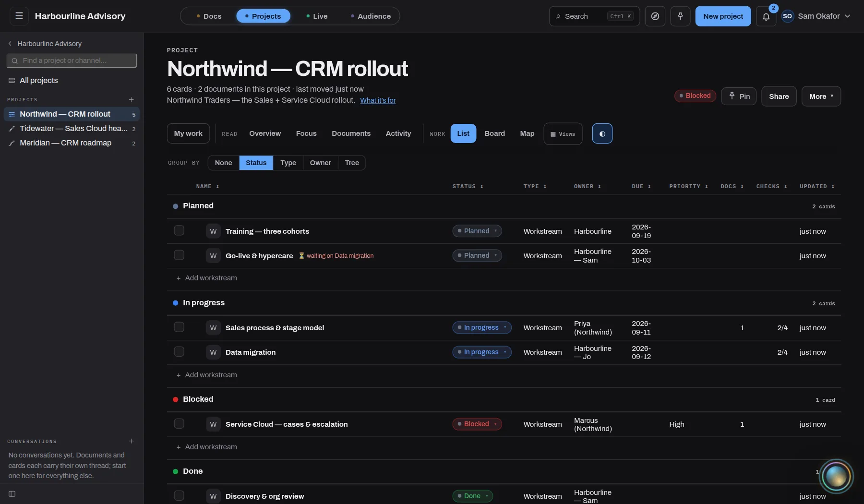
Task: Open Views button
Action: pyautogui.click(x=563, y=134)
